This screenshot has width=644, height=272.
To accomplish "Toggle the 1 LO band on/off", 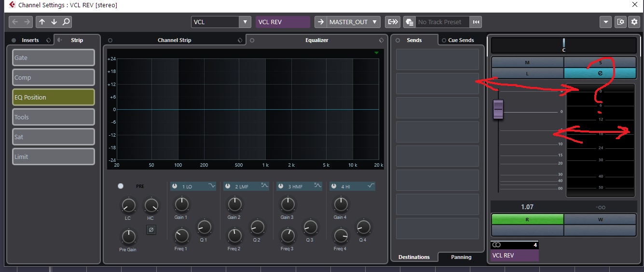I will (175, 186).
